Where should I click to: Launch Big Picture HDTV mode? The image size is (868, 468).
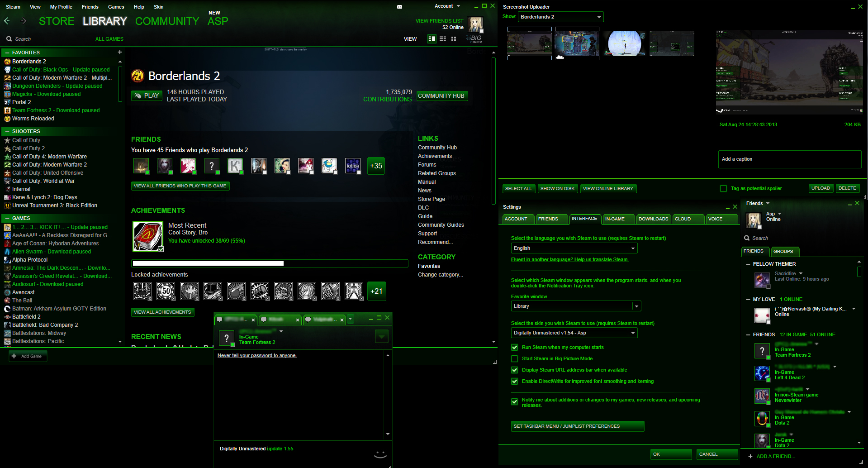point(475,39)
